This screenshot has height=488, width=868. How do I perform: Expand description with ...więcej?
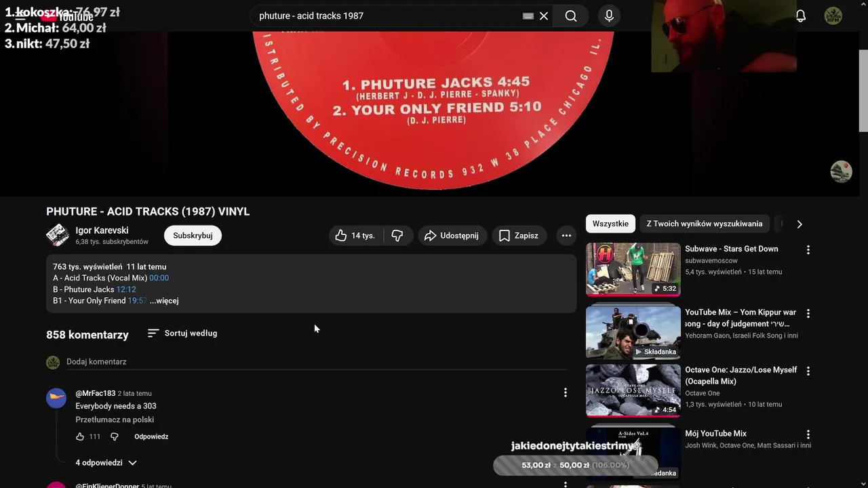click(x=164, y=300)
